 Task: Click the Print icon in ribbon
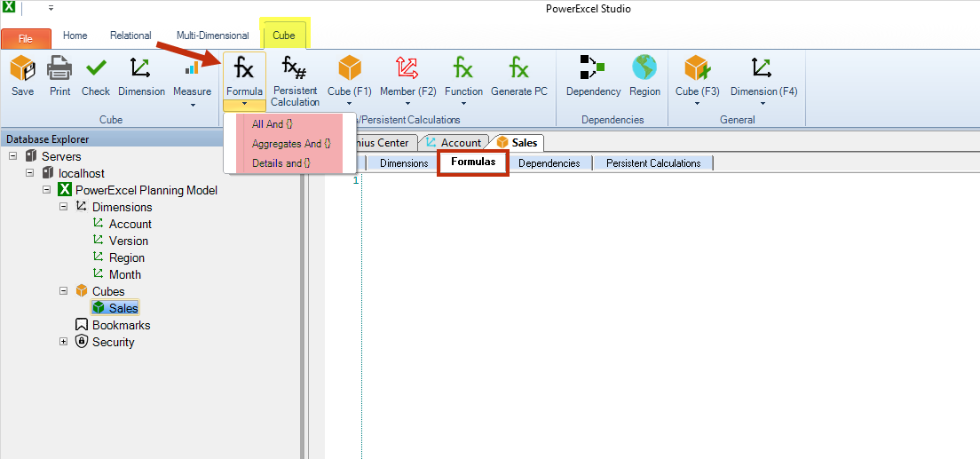pyautogui.click(x=59, y=67)
